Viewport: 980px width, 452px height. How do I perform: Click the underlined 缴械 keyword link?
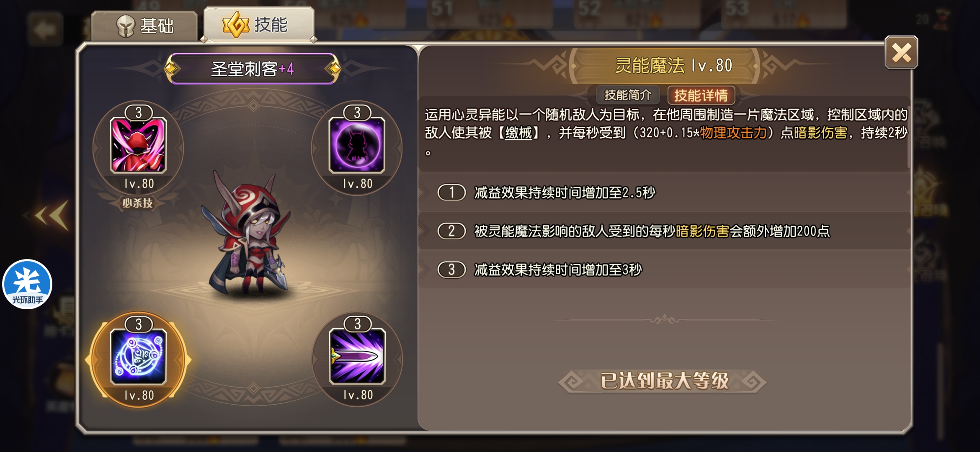click(x=518, y=133)
